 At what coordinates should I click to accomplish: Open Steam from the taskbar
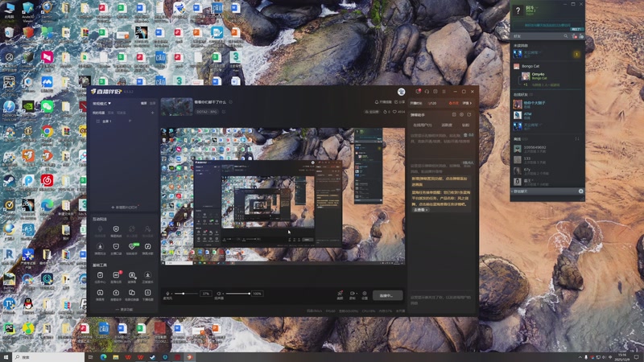pyautogui.click(x=152, y=357)
